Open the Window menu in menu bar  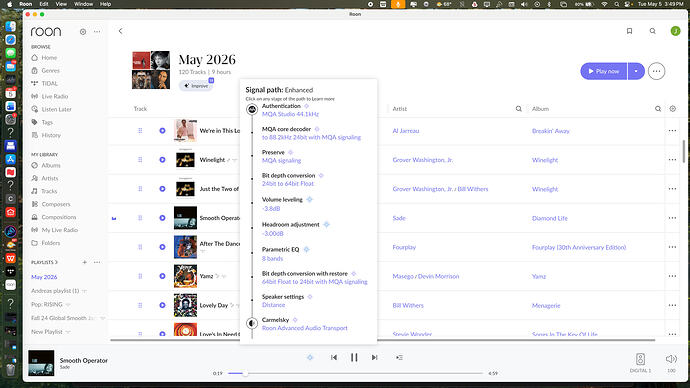pyautogui.click(x=83, y=4)
